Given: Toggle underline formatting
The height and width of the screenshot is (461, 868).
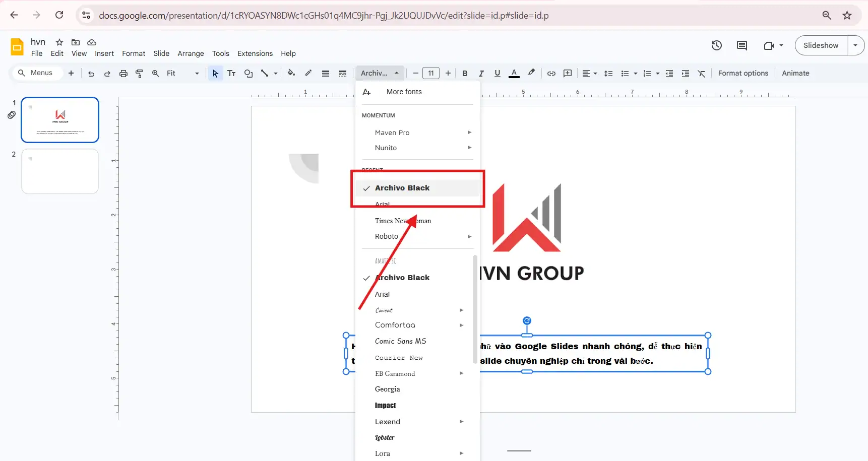Looking at the screenshot, I should coord(498,74).
